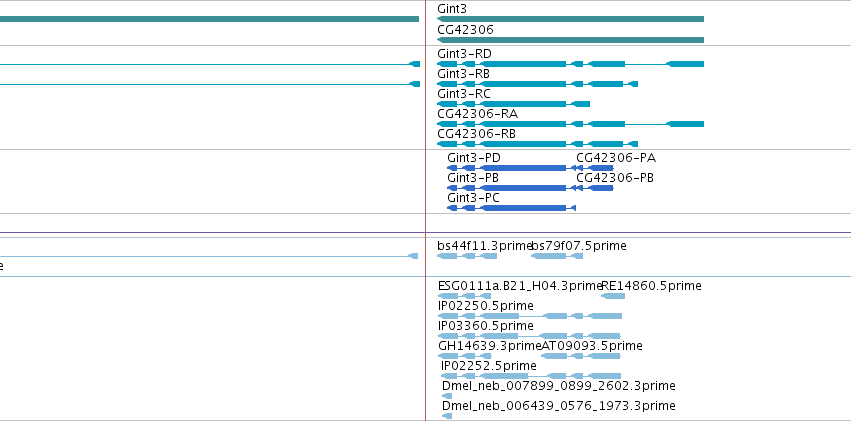Select the CG42306-PA protein label
This screenshot has height=421, width=851.
pos(616,158)
